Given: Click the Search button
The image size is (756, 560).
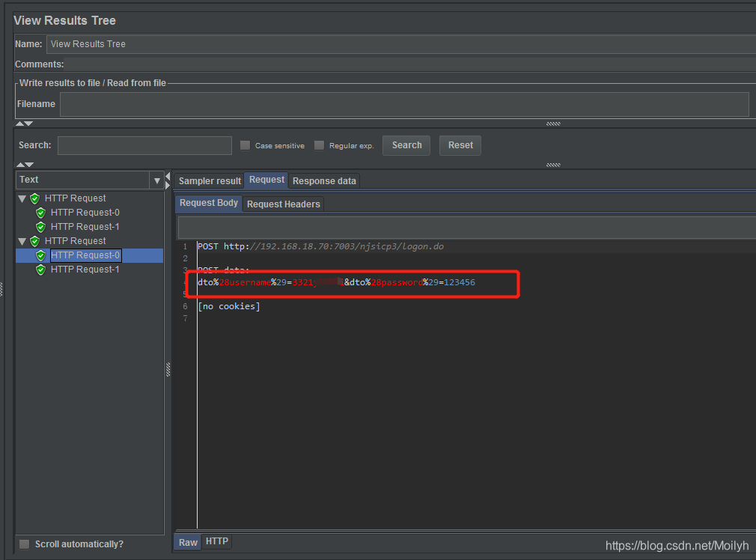Looking at the screenshot, I should (x=406, y=145).
